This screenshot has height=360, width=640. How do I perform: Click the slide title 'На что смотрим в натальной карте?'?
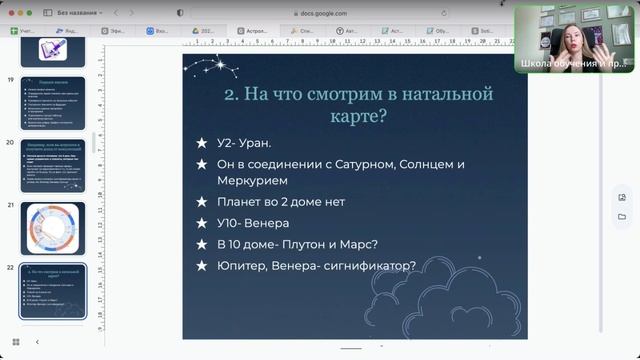pyautogui.click(x=358, y=105)
